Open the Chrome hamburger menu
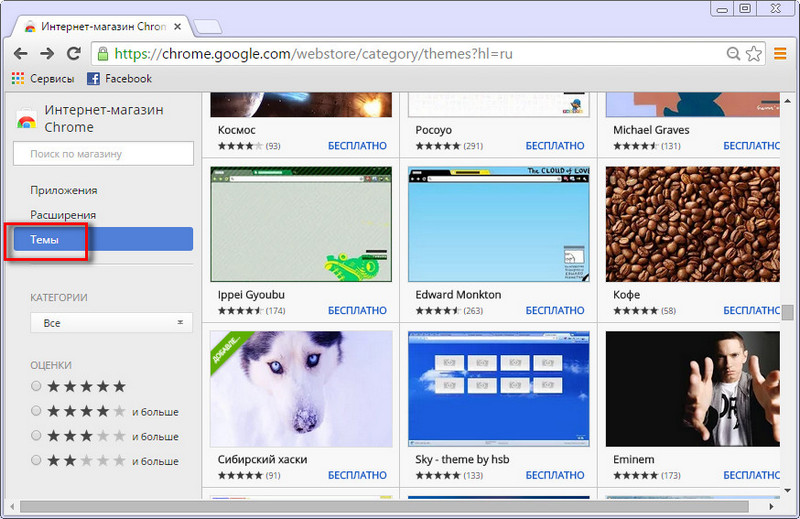 [x=780, y=54]
